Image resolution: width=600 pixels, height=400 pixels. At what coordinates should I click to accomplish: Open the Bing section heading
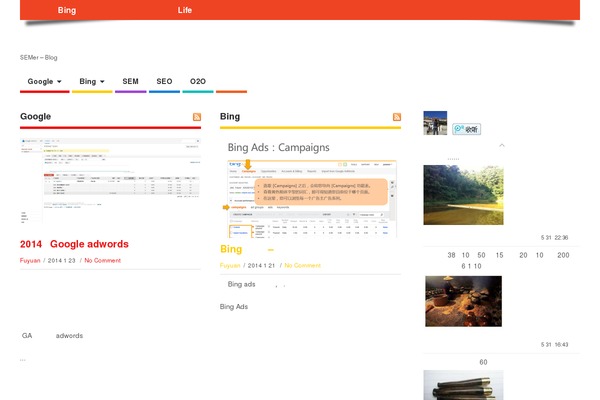[230, 116]
